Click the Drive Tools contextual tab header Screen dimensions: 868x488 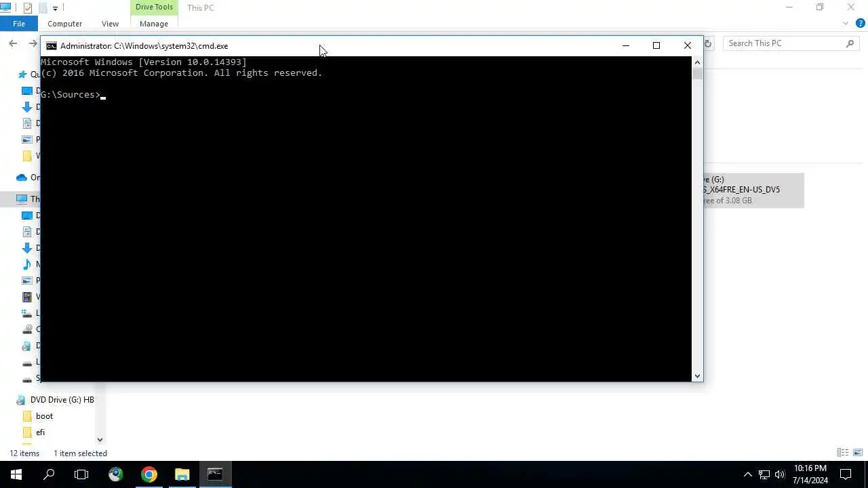154,7
